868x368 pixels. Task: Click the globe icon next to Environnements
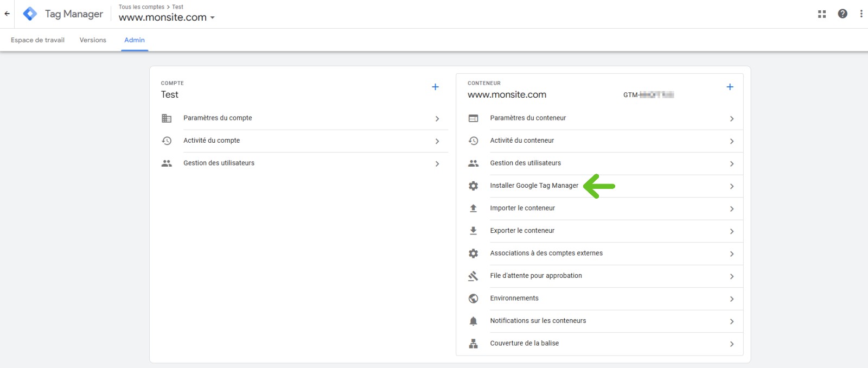point(473,299)
